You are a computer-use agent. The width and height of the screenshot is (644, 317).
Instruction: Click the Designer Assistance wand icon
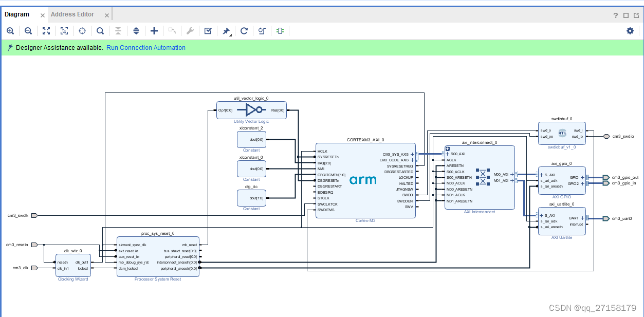click(10, 48)
